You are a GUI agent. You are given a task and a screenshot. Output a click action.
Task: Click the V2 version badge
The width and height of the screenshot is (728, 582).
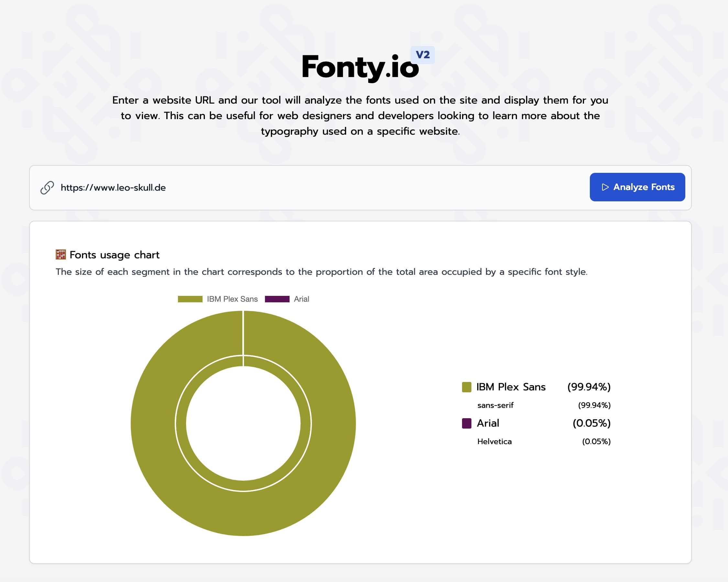(x=423, y=55)
